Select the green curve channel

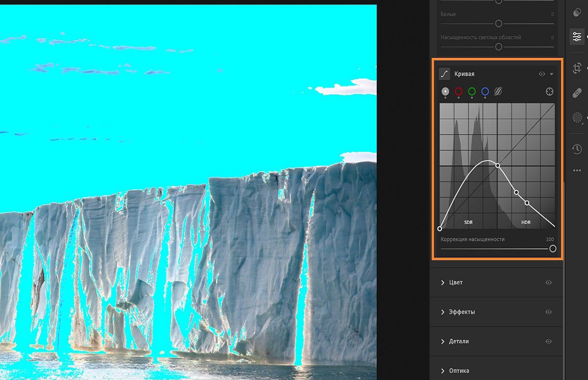click(472, 91)
